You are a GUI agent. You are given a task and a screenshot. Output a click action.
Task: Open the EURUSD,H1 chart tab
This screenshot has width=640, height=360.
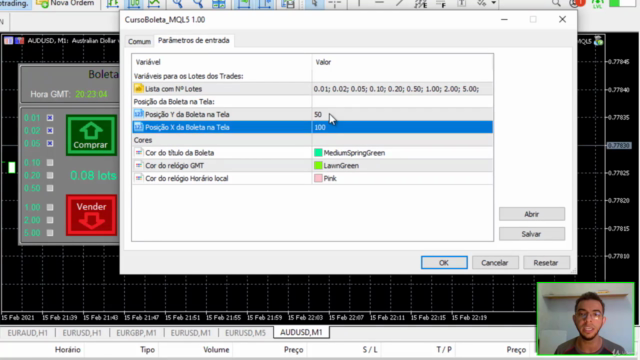click(82, 333)
